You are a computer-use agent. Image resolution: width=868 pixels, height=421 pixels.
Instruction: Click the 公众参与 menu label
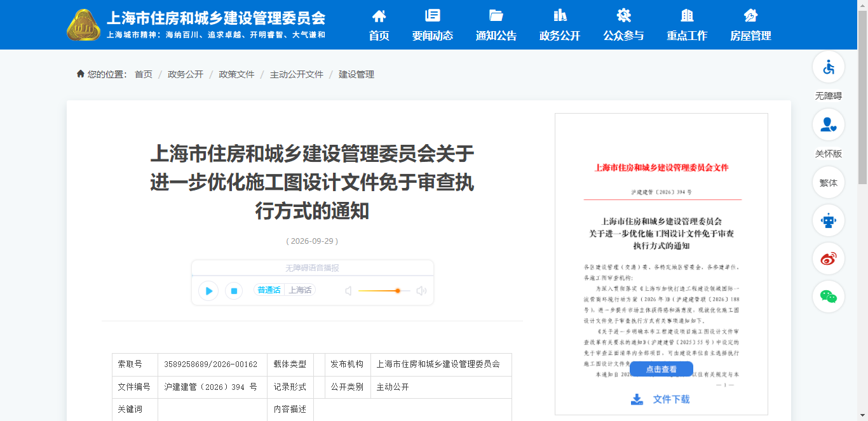coord(623,36)
